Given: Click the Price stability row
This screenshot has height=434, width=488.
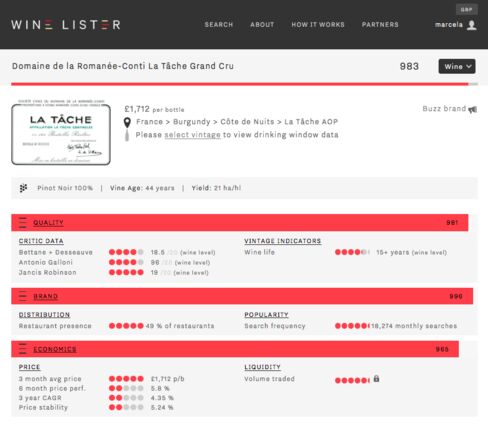Looking at the screenshot, I should click(x=96, y=407).
